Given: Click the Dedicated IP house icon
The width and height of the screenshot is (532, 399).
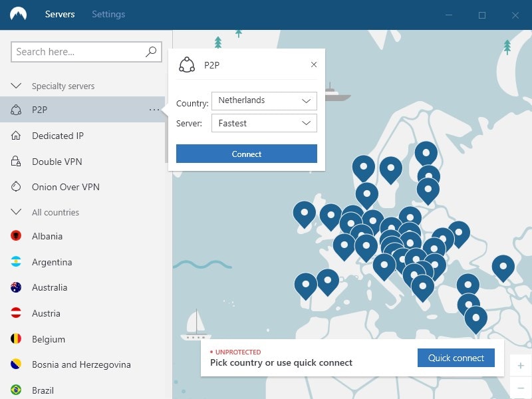Looking at the screenshot, I should pyautogui.click(x=16, y=136).
